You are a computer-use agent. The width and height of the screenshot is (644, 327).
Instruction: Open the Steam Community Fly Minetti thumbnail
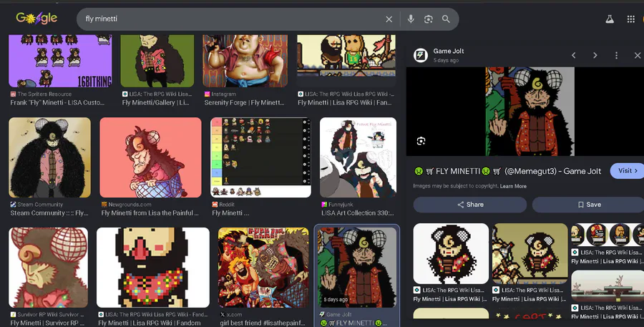pos(49,157)
